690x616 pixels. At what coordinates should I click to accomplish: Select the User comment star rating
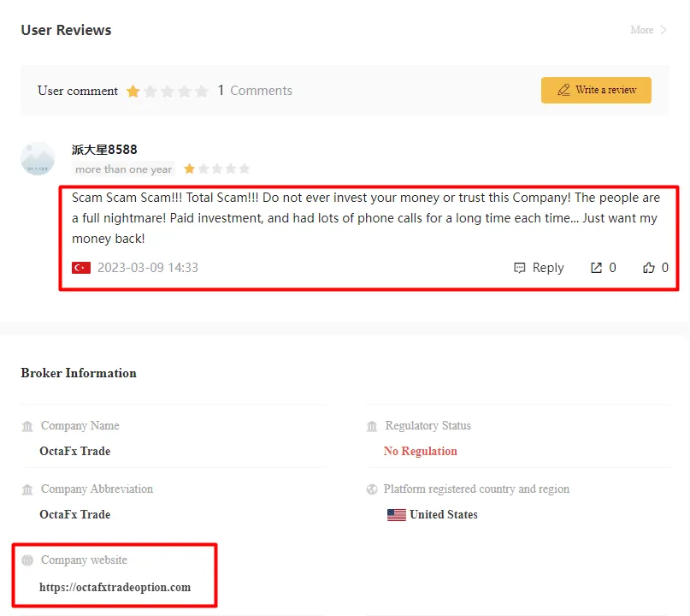tap(168, 92)
